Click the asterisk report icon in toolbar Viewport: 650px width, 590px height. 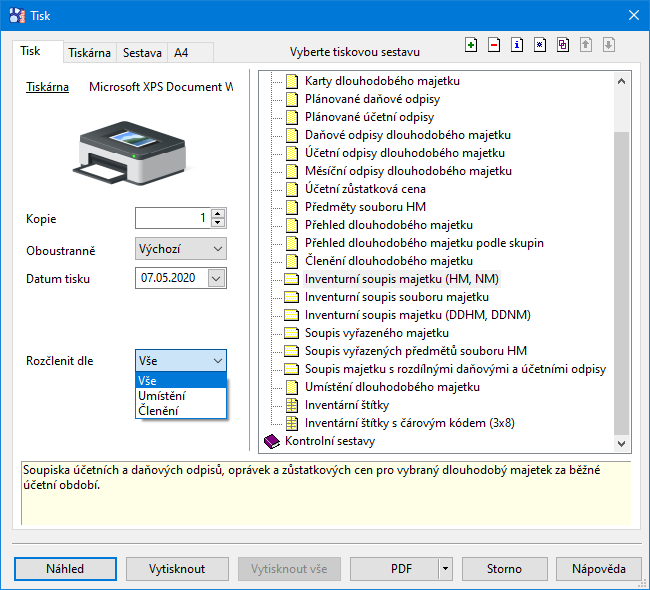(x=540, y=45)
